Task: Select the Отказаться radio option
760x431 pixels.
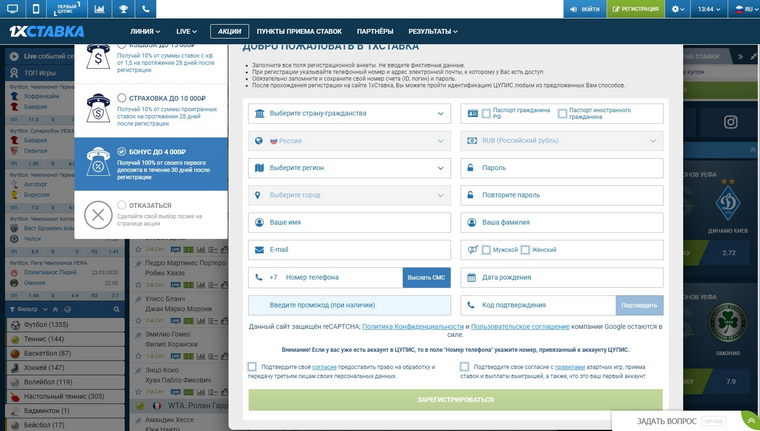Action: [122, 205]
